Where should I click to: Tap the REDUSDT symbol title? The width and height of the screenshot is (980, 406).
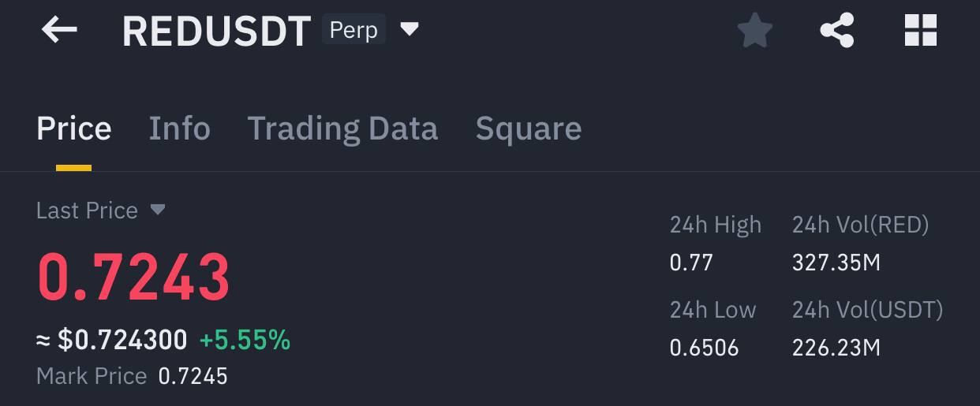tap(217, 32)
